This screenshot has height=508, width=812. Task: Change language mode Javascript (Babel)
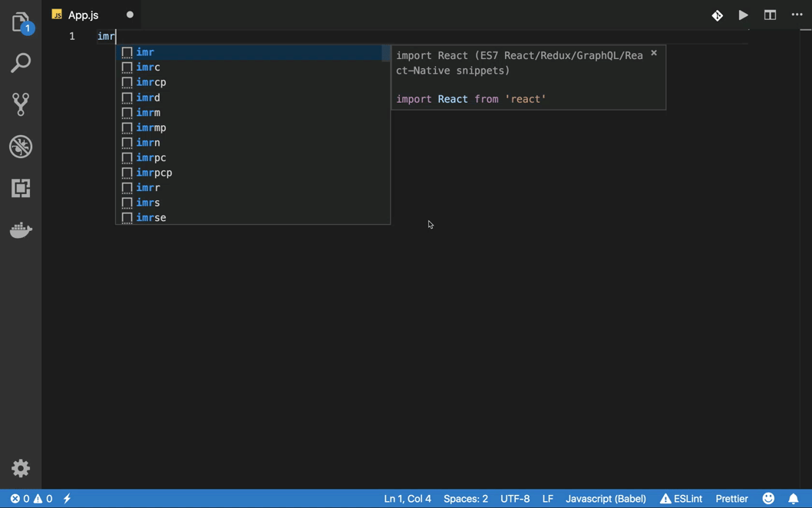click(606, 499)
